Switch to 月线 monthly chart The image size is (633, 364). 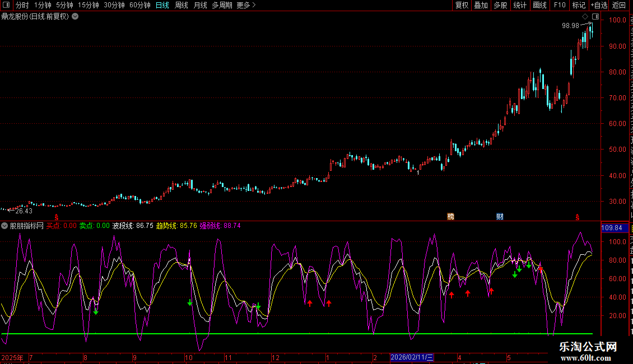(x=200, y=5)
